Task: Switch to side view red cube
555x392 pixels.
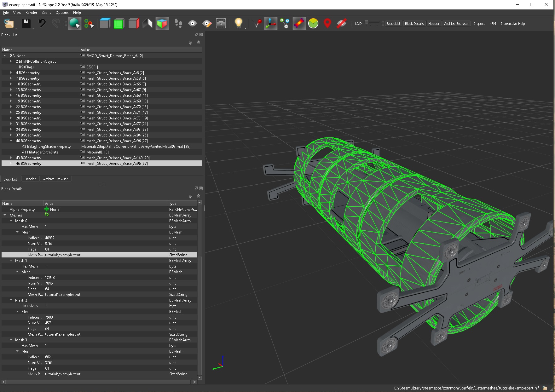Action: pyautogui.click(x=133, y=24)
